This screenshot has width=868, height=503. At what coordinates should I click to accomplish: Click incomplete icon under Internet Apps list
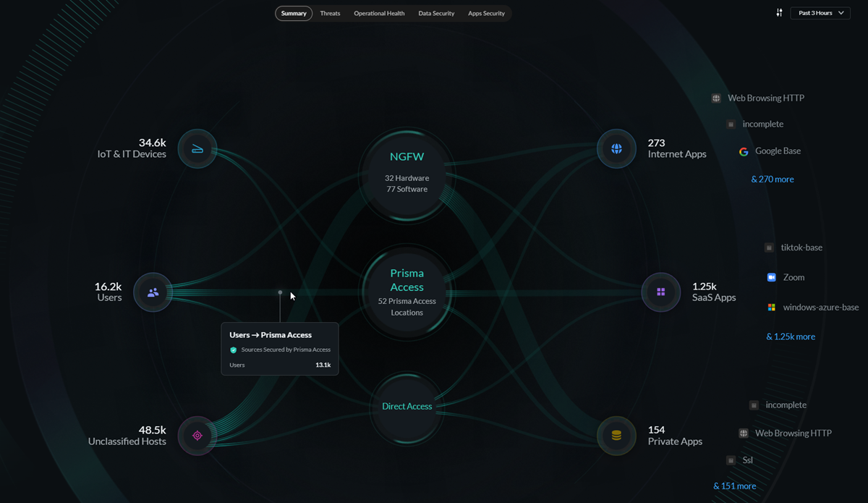click(731, 124)
